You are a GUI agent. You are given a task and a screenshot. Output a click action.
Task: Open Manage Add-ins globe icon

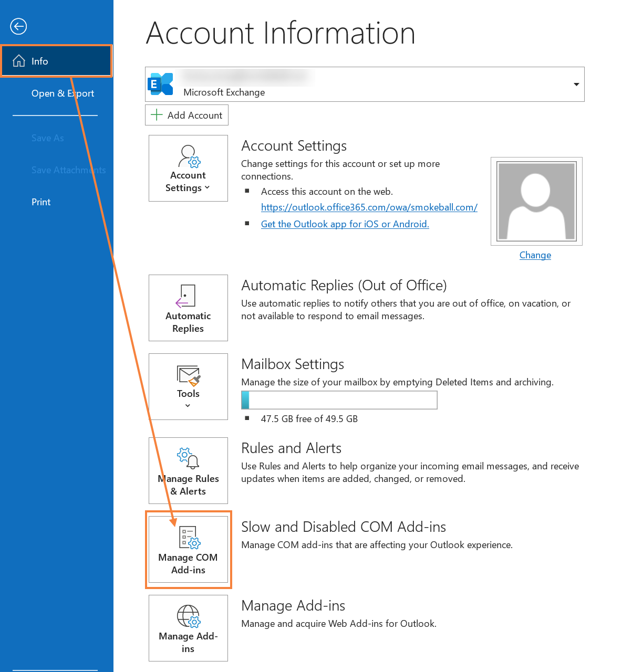[x=188, y=616]
